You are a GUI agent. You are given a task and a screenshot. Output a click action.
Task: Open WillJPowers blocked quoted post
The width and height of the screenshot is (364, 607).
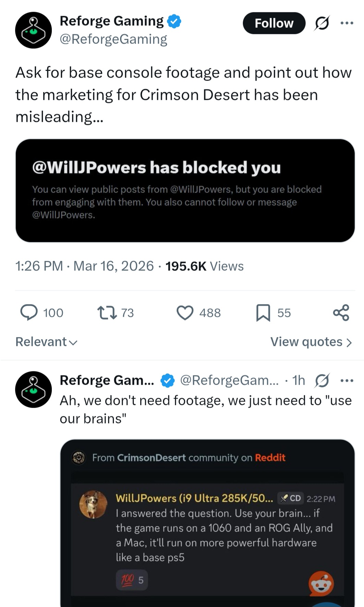click(185, 190)
